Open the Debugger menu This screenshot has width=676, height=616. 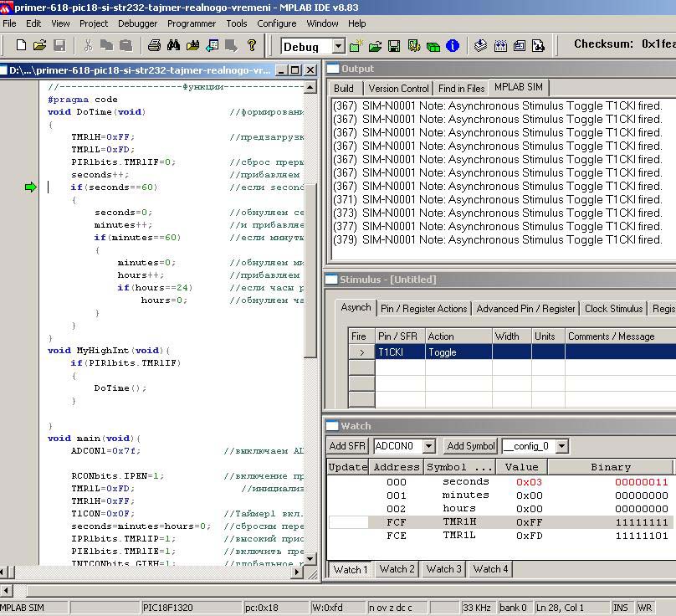coord(137,23)
